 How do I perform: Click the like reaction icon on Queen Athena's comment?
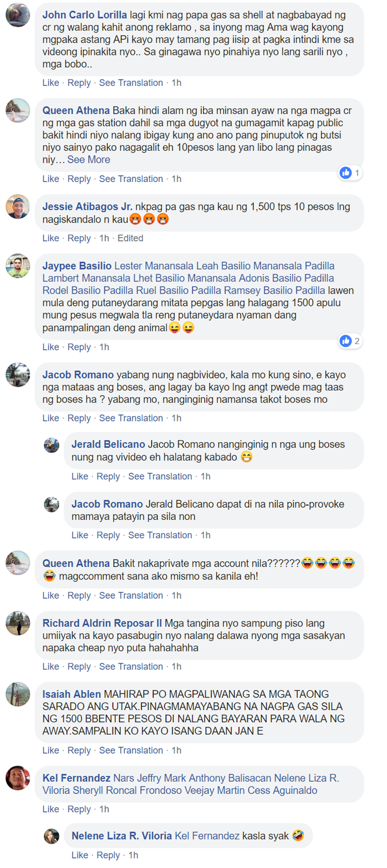tap(346, 173)
